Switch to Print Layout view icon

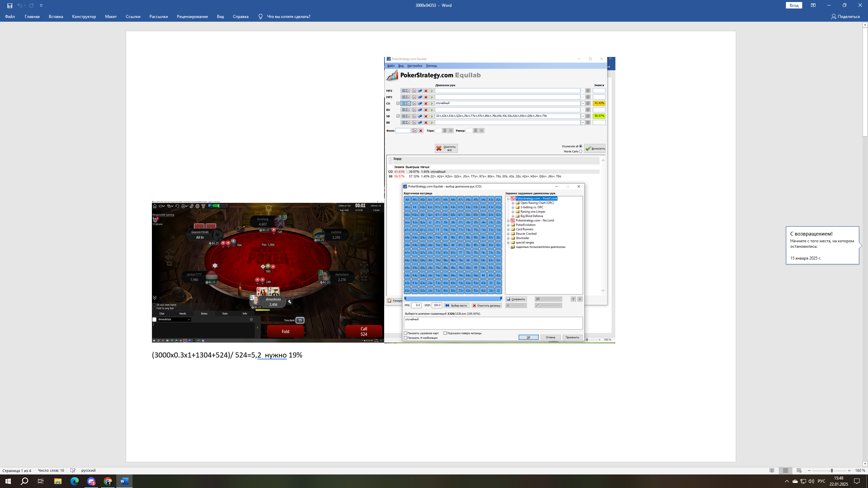point(786,470)
